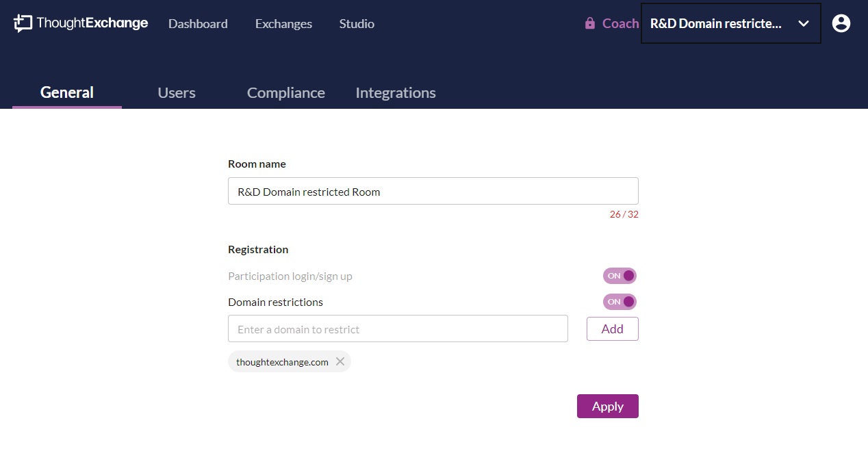Viewport: 868px width, 464px height.
Task: Click the Coach lock icon
Action: [x=589, y=23]
